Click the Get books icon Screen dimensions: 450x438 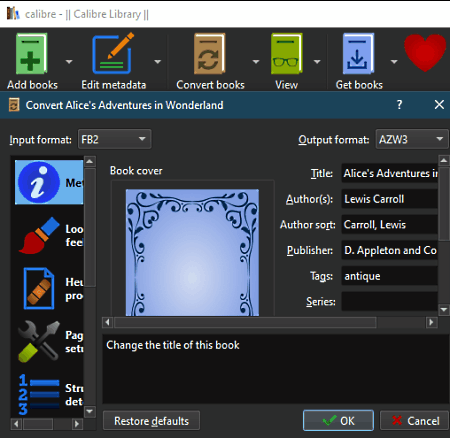(x=359, y=54)
